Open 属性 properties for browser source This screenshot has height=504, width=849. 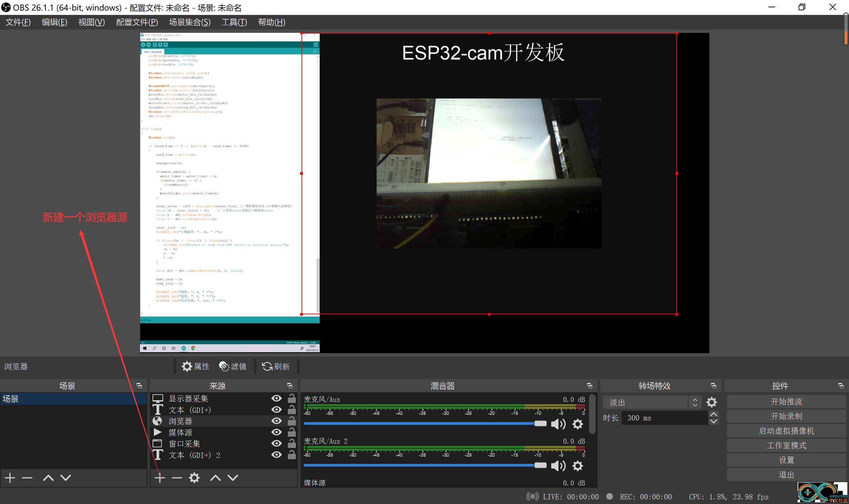click(x=196, y=366)
